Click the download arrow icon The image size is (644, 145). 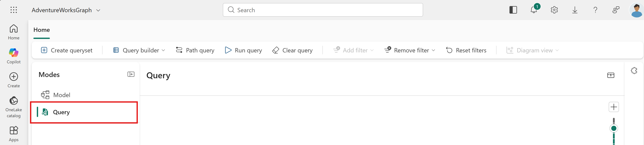click(x=575, y=10)
